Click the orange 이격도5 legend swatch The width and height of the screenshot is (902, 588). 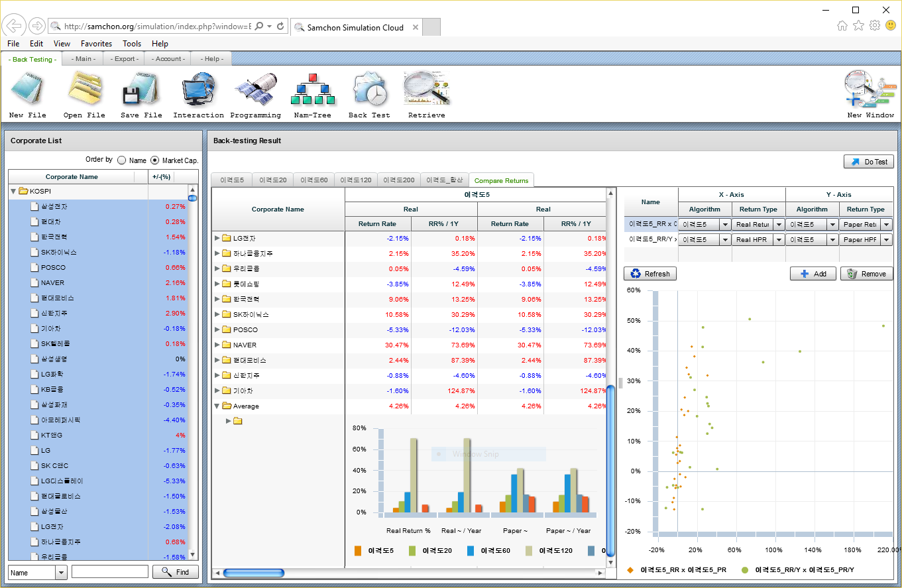pos(358,550)
